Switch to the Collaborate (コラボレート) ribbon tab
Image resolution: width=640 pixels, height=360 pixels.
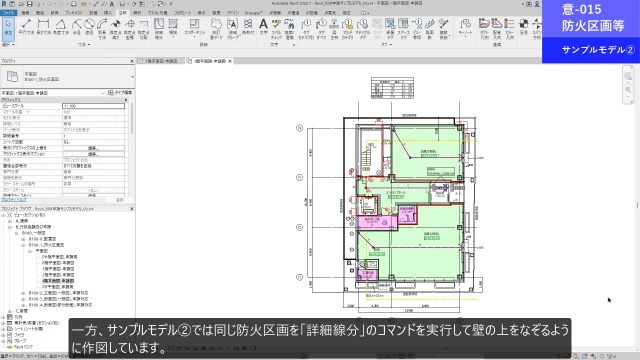pyautogui.click(x=182, y=13)
